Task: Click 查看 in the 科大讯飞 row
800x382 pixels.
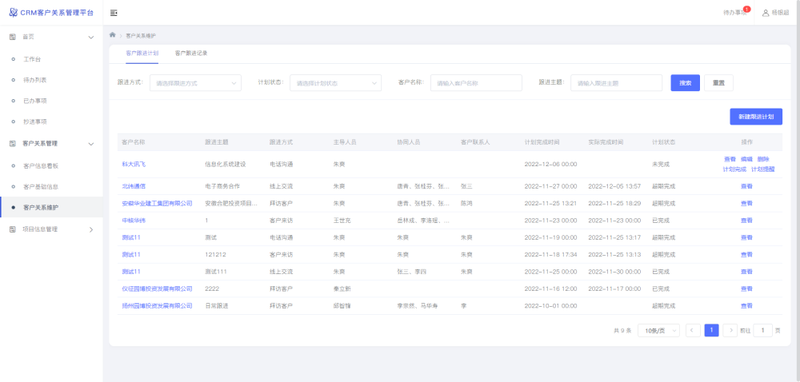Action: point(730,159)
